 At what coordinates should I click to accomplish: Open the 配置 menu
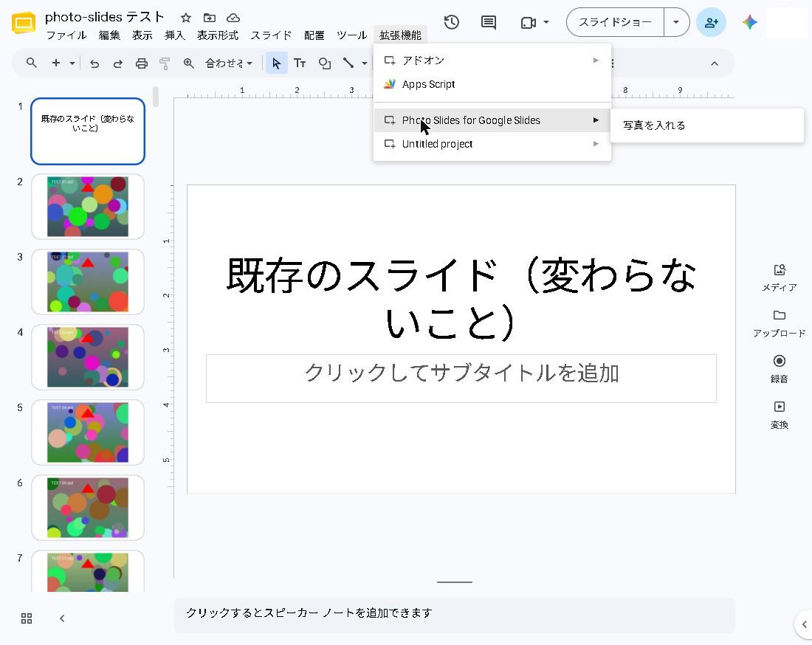314,35
